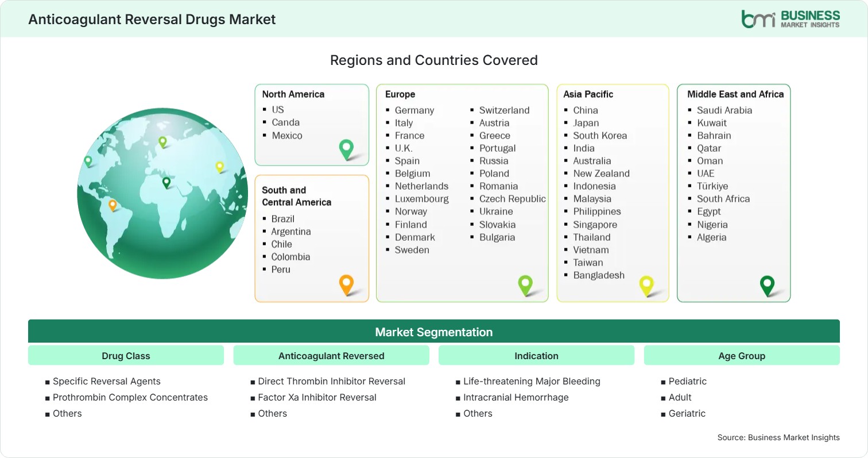Click 'Prothrombin Complex Concentrates' item
868x458 pixels.
pyautogui.click(x=130, y=397)
